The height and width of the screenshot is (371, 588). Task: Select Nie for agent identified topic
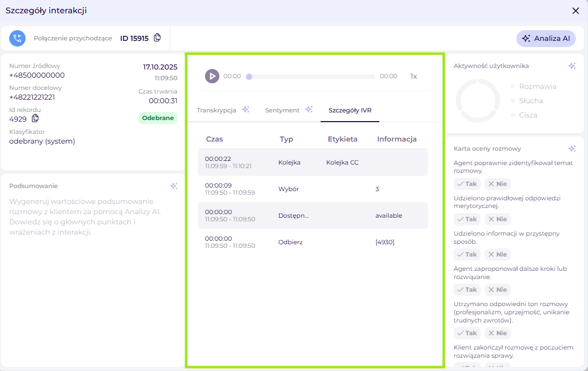point(497,184)
